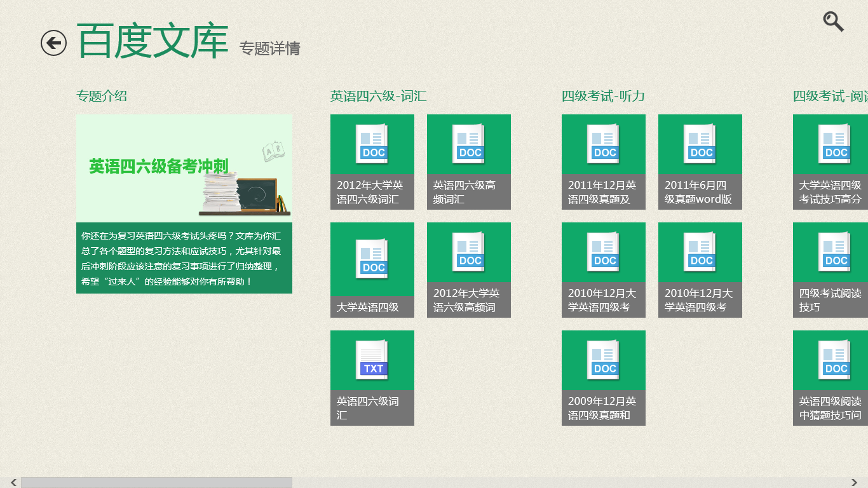The image size is (868, 488).
Task: Click the title 英语四六级高频词汇
Action: (465, 192)
